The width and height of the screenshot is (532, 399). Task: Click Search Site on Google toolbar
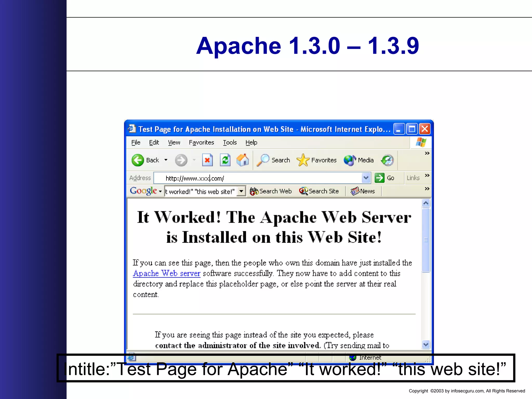[x=319, y=191]
